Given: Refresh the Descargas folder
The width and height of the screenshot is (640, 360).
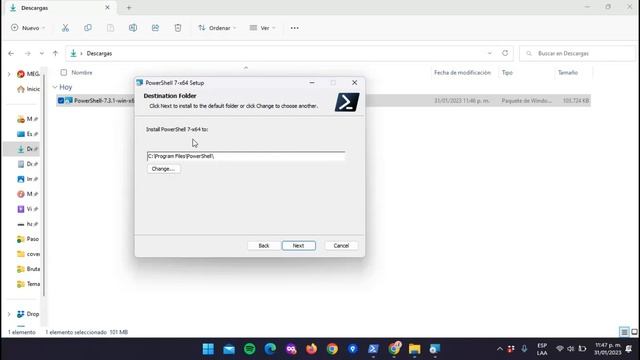Looking at the screenshot, I should (505, 53).
